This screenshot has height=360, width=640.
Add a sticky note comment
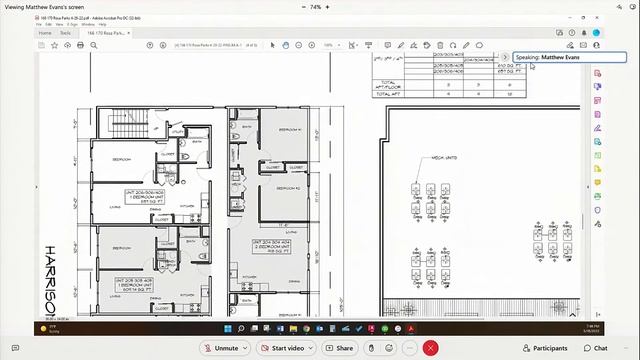[x=388, y=45]
